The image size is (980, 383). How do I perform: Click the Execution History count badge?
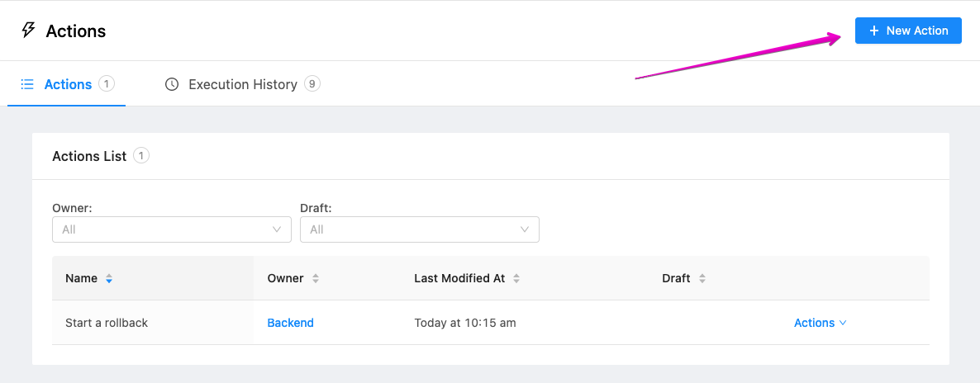pos(312,83)
